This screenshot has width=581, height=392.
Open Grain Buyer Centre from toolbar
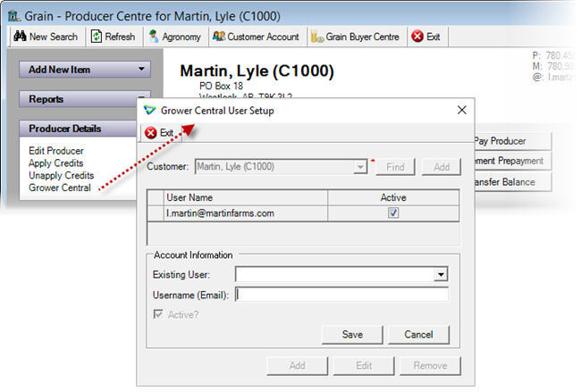(x=355, y=37)
